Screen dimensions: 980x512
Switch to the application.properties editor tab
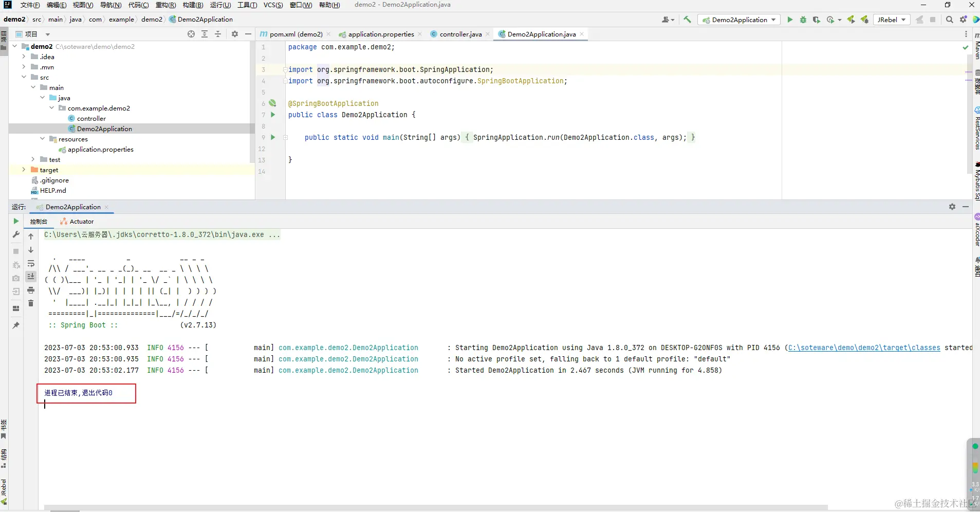point(381,34)
